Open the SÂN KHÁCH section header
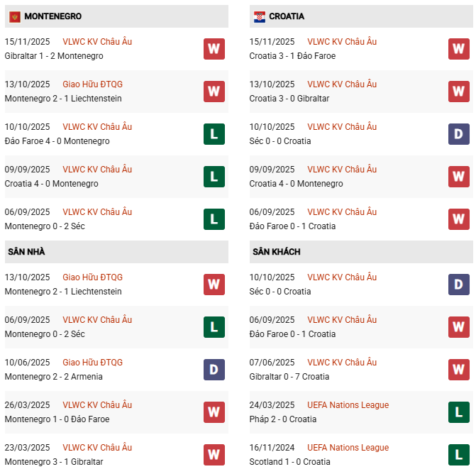Image resolution: width=476 pixels, height=474 pixels. tap(276, 252)
